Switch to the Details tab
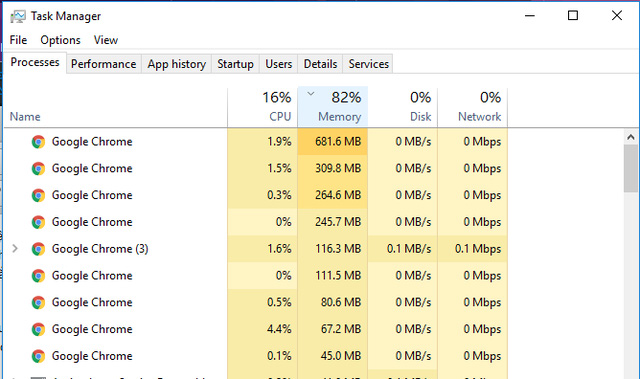This screenshot has width=640, height=379. pos(320,64)
